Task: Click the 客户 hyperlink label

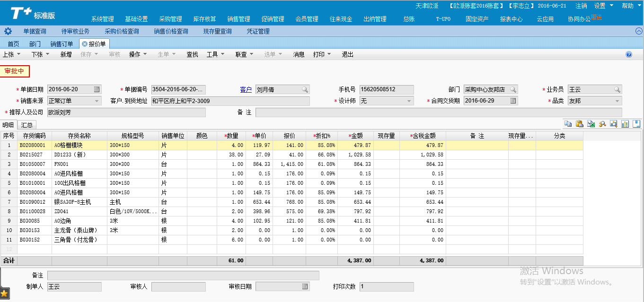Action: tap(246, 89)
